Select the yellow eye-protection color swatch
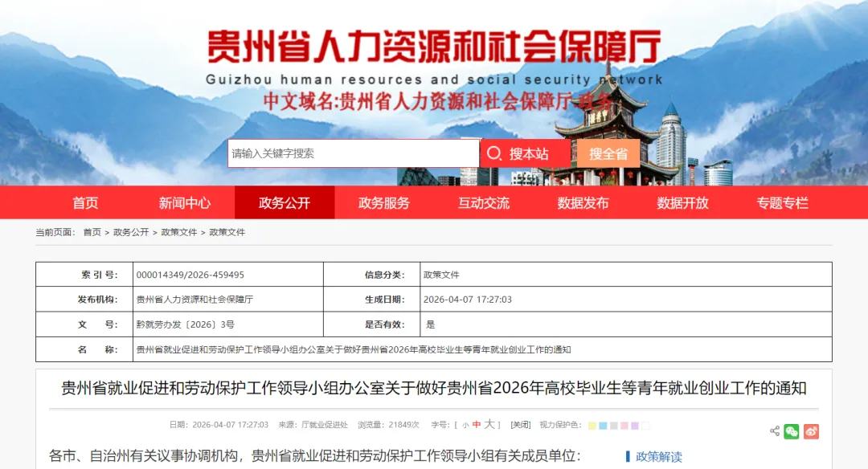Viewport: 868px width, 469px height. (x=592, y=426)
